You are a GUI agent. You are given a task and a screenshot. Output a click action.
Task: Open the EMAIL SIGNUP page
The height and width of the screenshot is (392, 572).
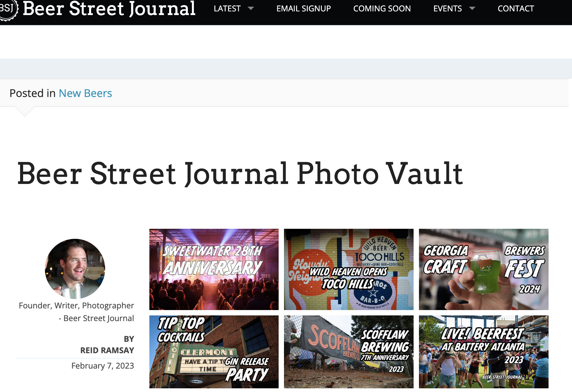(x=304, y=9)
